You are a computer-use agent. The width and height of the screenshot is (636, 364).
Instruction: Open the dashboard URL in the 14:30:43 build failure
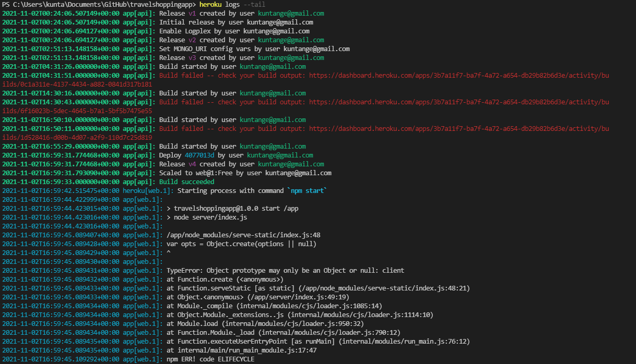coord(459,102)
